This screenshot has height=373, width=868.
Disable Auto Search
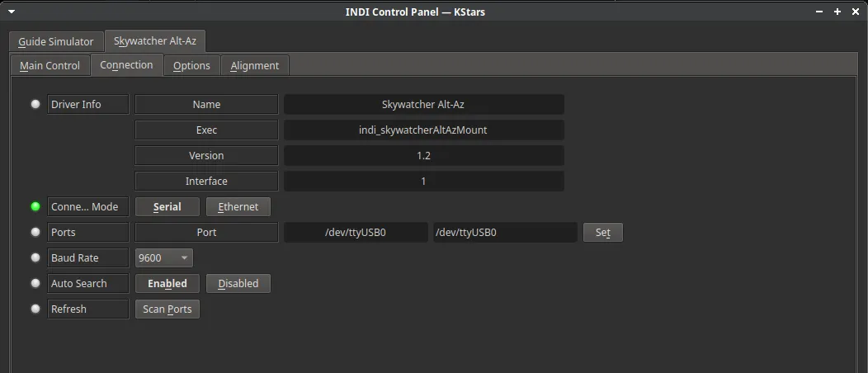(238, 283)
